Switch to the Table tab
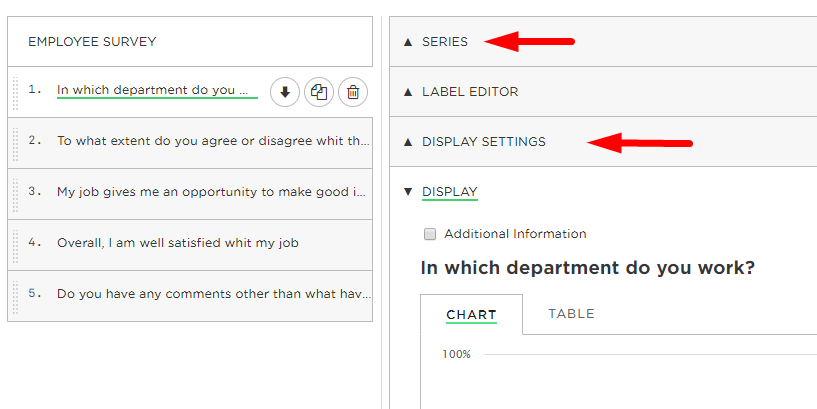 coord(571,314)
